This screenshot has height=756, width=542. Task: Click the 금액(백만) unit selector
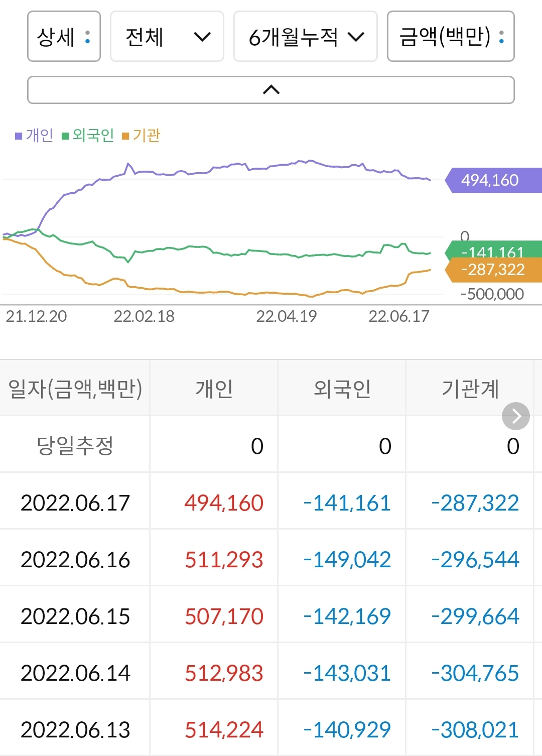pyautogui.click(x=449, y=37)
